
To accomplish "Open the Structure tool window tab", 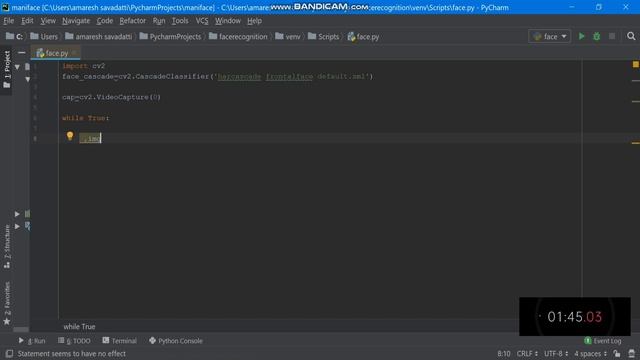I will coord(7,247).
